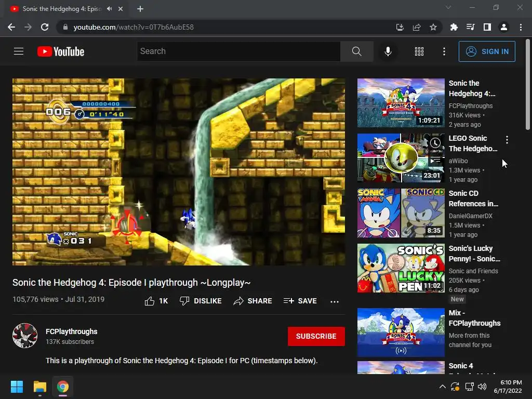The width and height of the screenshot is (532, 399).
Task: Open Chrome three-dot customize menu
Action: pos(521,27)
